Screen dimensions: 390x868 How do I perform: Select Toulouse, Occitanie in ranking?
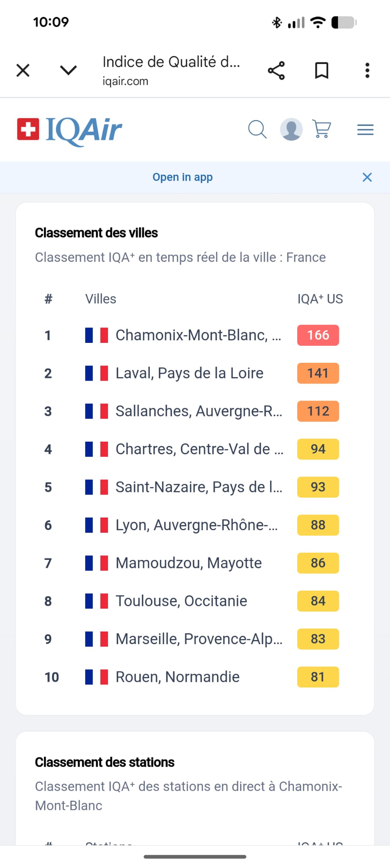(x=181, y=601)
